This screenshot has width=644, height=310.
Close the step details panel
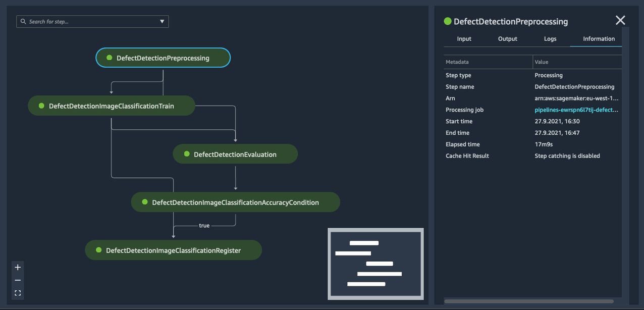[x=620, y=20]
